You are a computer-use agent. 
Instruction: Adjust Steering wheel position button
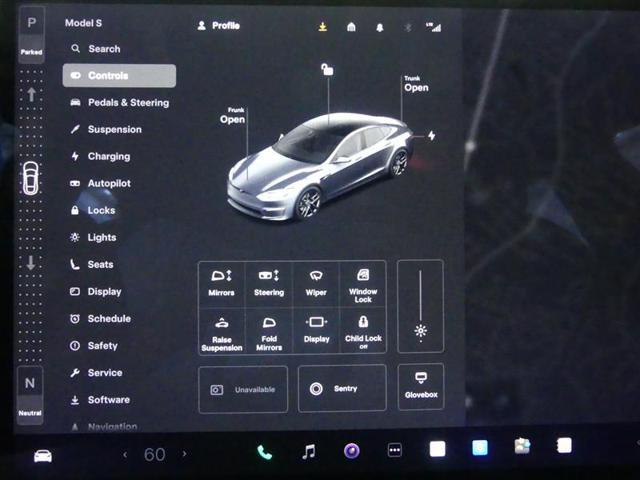tap(269, 283)
